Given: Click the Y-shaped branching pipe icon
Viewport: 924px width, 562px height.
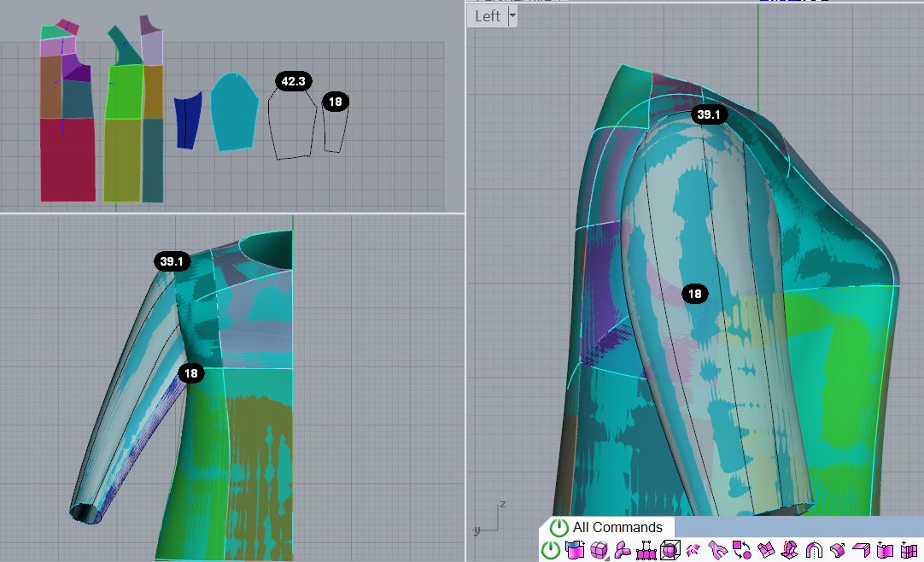Looking at the screenshot, I should [x=717, y=550].
